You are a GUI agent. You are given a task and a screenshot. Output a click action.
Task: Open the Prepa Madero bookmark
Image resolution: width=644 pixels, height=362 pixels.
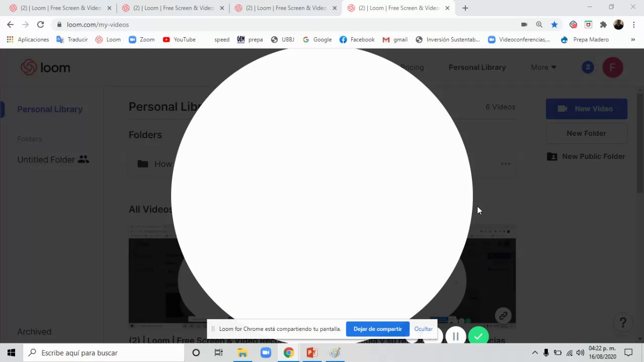coord(585,40)
